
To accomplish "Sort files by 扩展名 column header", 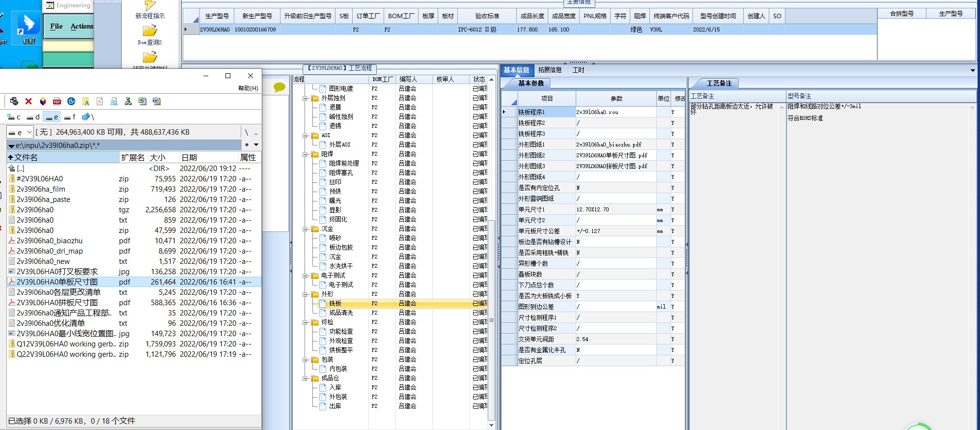I will pos(133,157).
